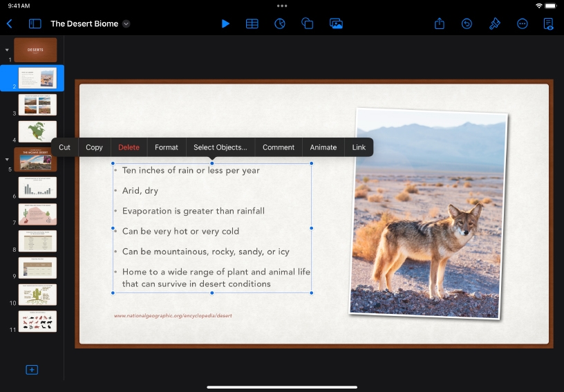
Task: Add a new slide with plus button
Action: tap(32, 370)
